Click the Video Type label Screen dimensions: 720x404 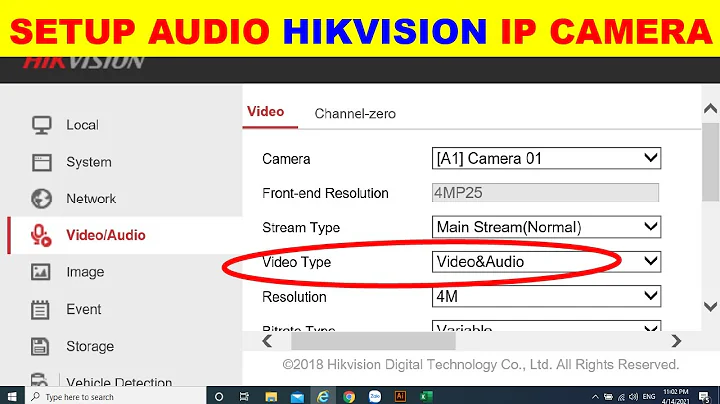(297, 262)
